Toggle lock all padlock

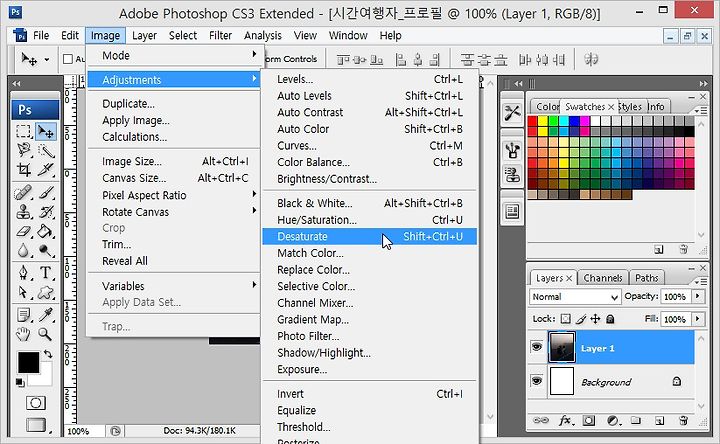pyautogui.click(x=610, y=319)
